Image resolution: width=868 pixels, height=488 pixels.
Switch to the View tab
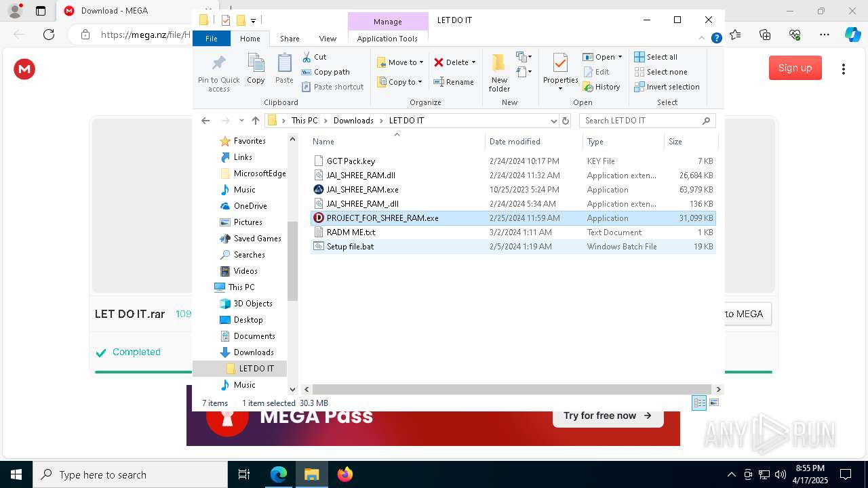click(x=328, y=39)
